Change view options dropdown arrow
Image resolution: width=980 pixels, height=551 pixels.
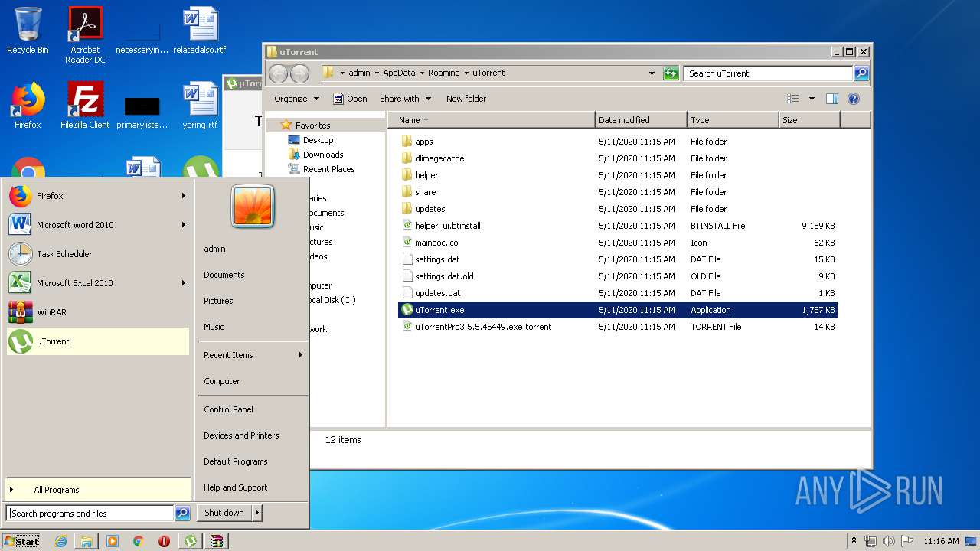pos(812,99)
